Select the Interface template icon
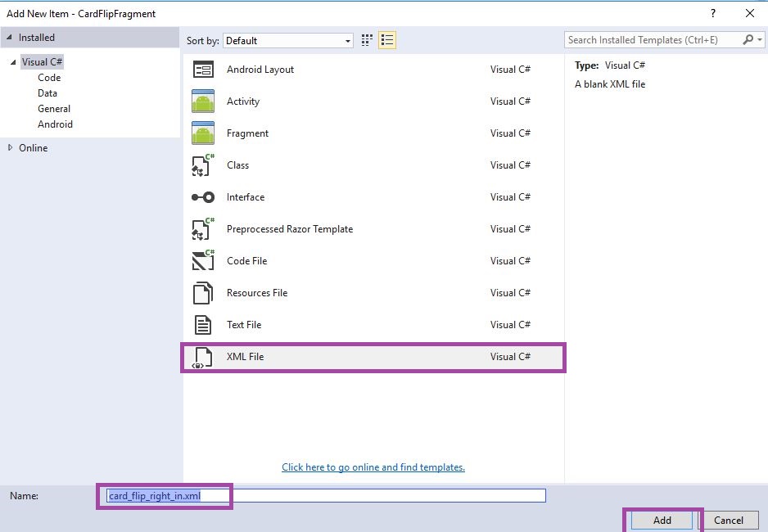Viewport: 768px width, 532px height. pos(203,197)
